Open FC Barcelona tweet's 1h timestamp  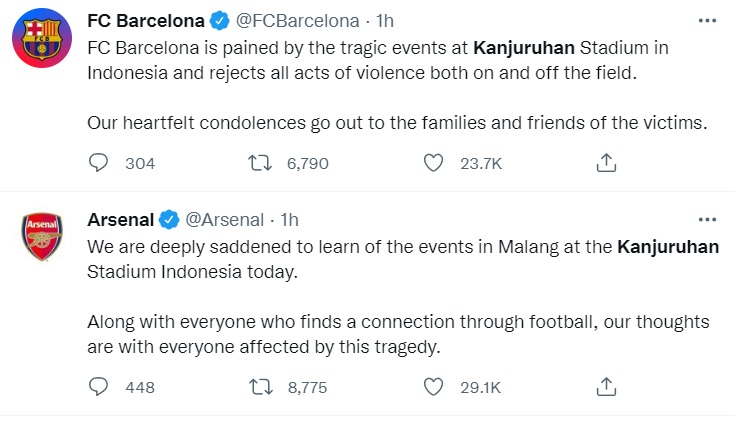385,21
